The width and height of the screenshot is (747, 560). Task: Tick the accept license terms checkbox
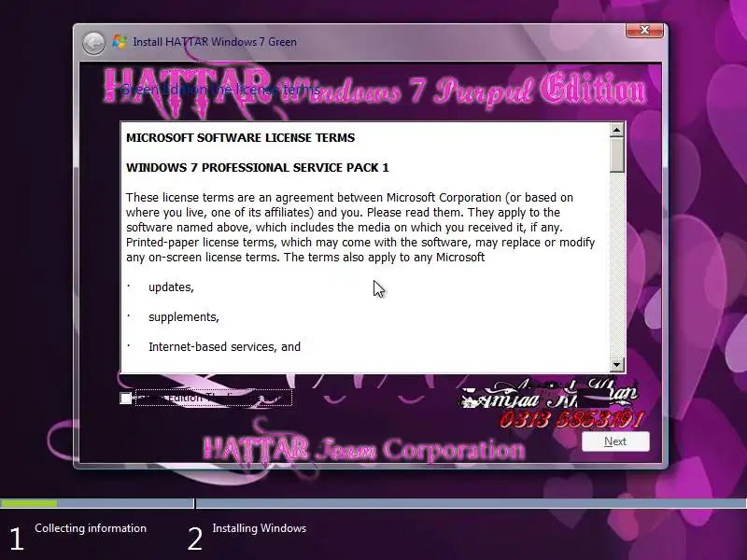pos(126,399)
